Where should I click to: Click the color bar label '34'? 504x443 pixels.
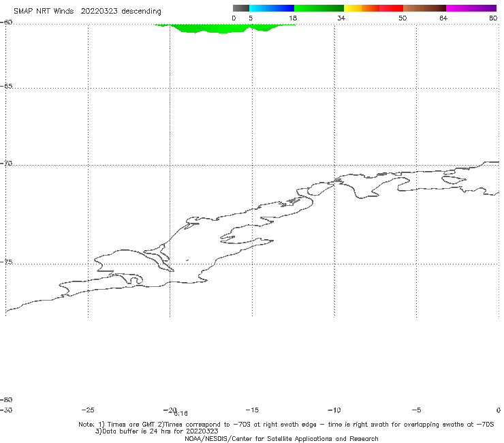(x=341, y=18)
